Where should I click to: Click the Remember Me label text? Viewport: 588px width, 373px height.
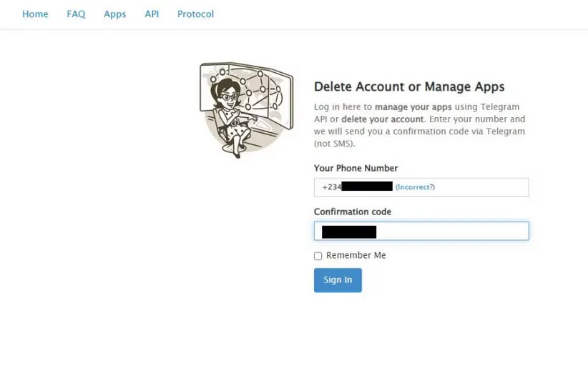pyautogui.click(x=356, y=256)
